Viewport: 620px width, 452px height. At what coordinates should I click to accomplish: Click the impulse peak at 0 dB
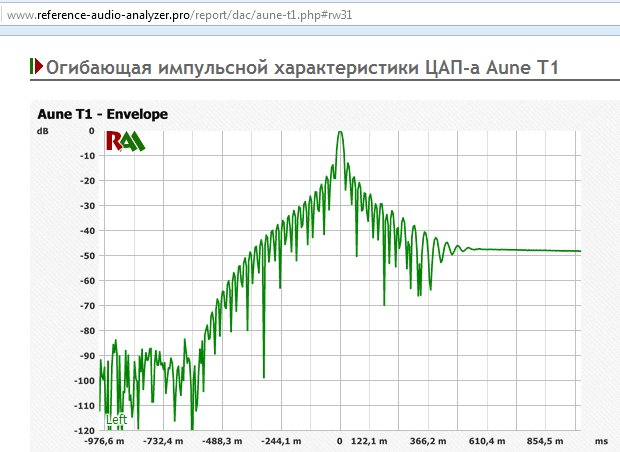click(340, 132)
